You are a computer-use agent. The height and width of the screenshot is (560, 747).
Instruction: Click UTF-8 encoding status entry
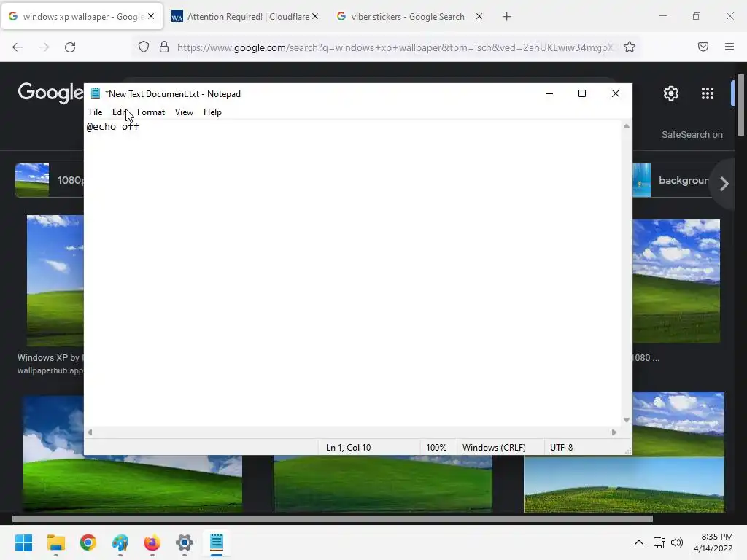click(561, 448)
